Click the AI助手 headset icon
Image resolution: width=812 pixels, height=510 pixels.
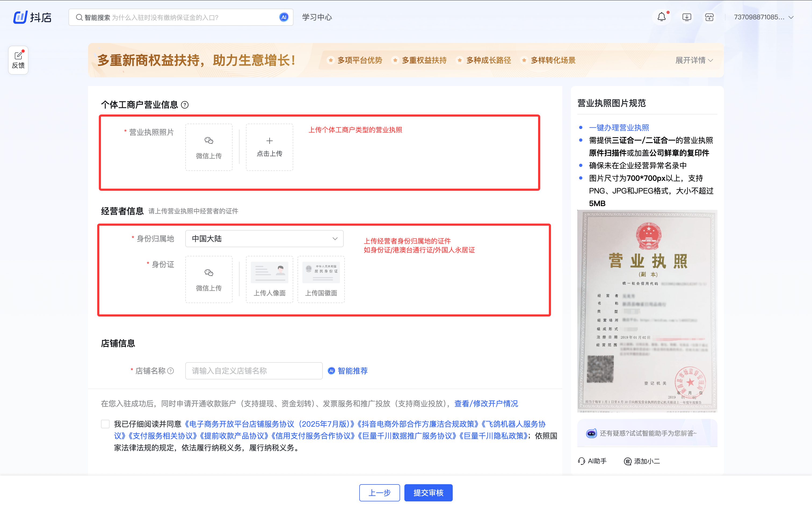(582, 461)
